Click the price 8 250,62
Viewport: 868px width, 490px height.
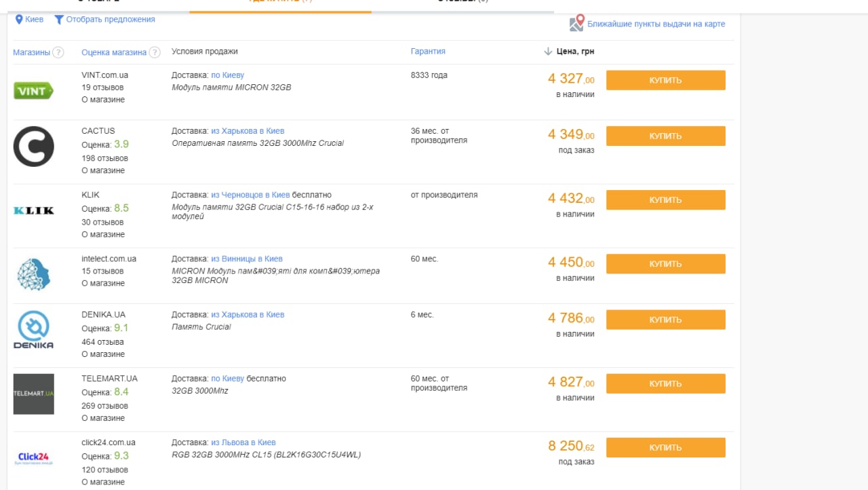(571, 446)
